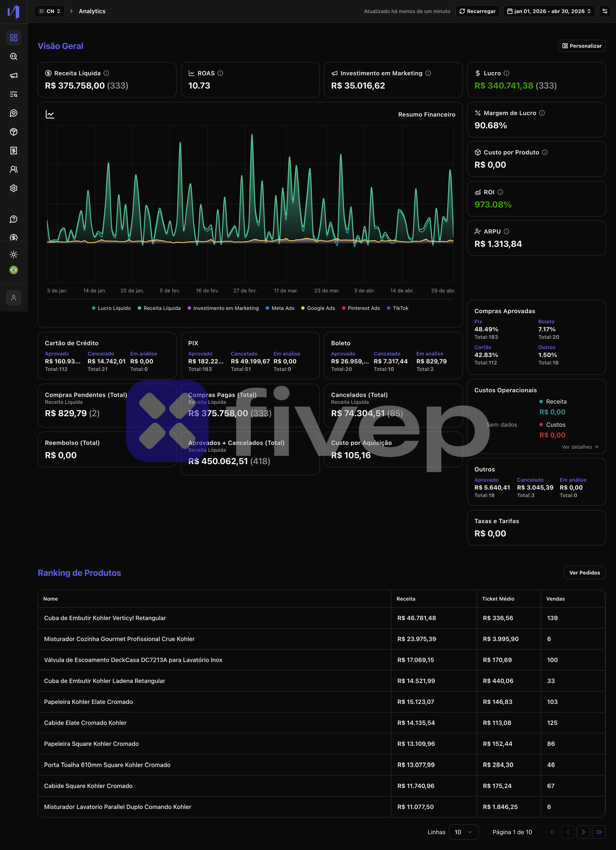Click Ver detalhes in Custos Operacionais
The image size is (616, 850).
pyautogui.click(x=580, y=447)
